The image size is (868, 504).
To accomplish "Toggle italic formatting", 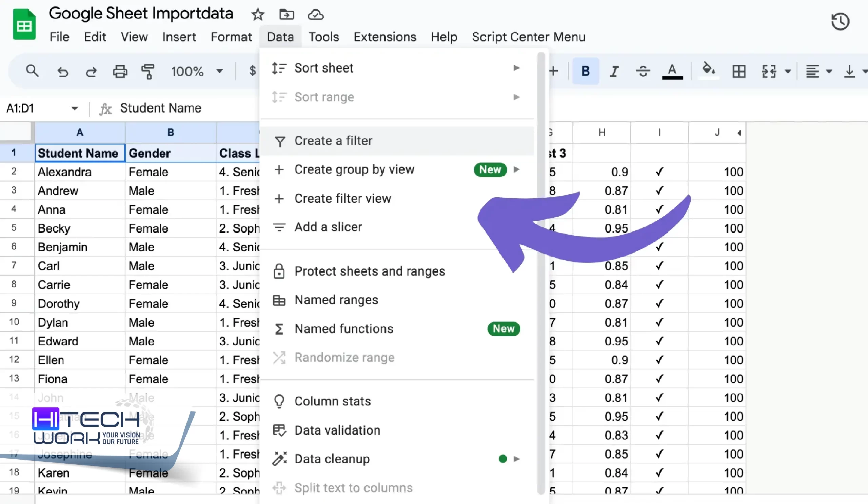I will [614, 71].
